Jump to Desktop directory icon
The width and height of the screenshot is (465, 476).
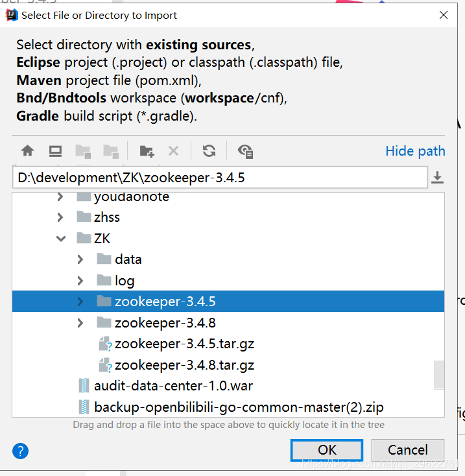pos(55,151)
